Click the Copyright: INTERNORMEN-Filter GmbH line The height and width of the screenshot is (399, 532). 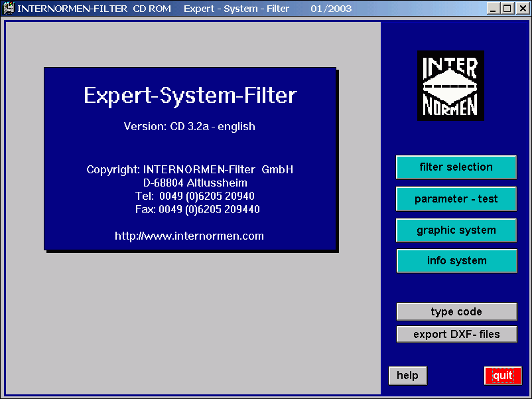190,169
